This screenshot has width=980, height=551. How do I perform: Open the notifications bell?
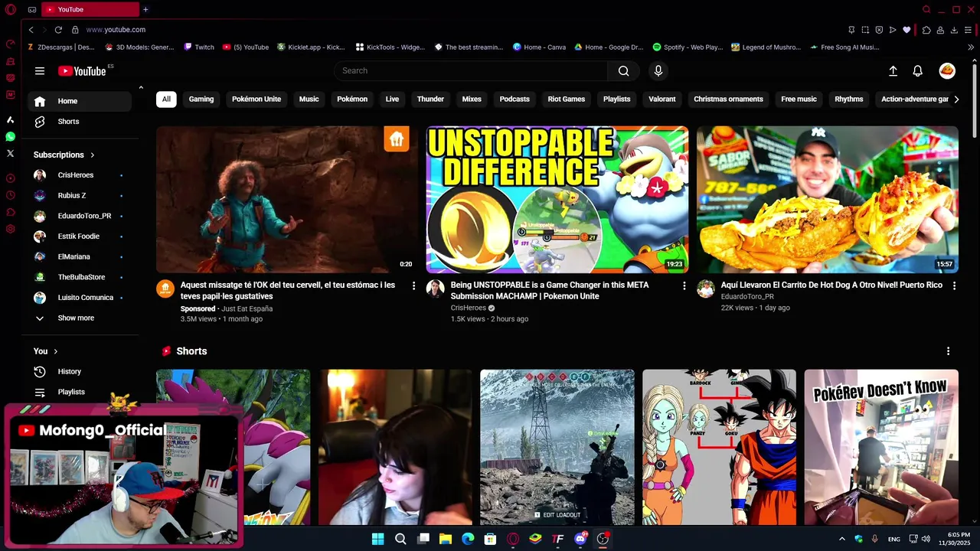click(917, 71)
